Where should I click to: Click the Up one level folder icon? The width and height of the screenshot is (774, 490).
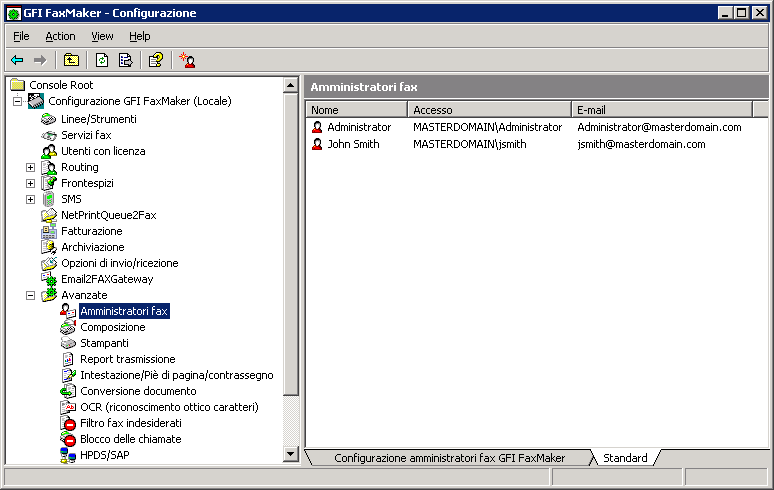71,60
